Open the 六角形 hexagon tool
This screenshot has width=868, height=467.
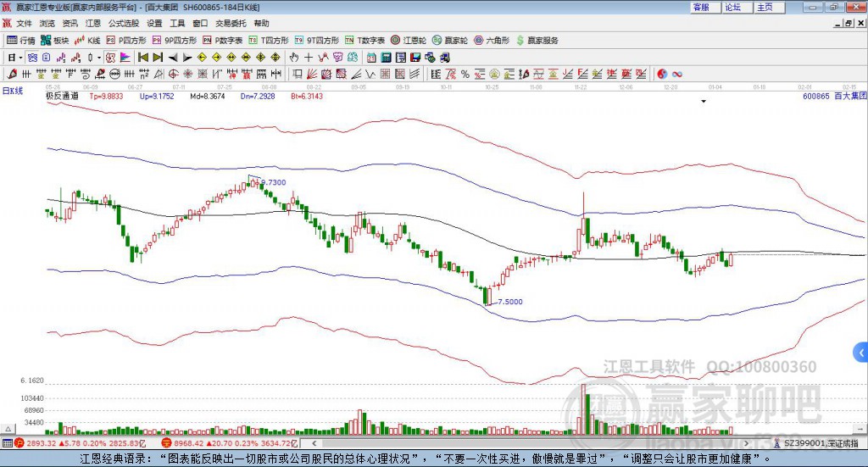point(492,41)
